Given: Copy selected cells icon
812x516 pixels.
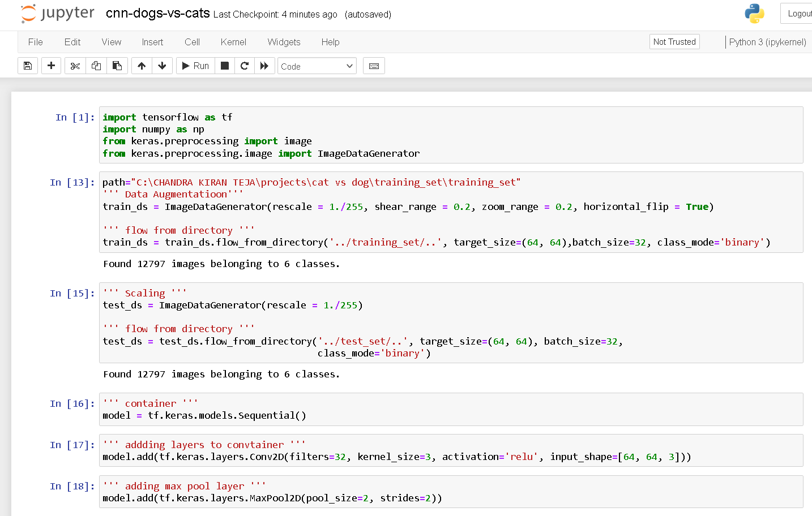Looking at the screenshot, I should tap(96, 66).
